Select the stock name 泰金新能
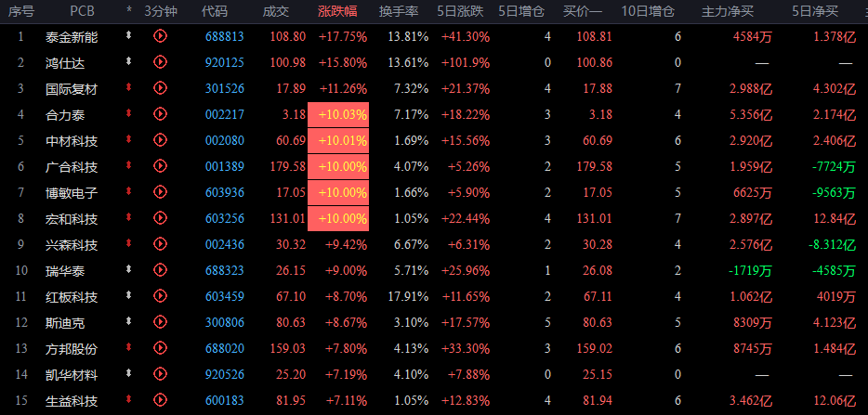The height and width of the screenshot is (415, 868). (72, 37)
